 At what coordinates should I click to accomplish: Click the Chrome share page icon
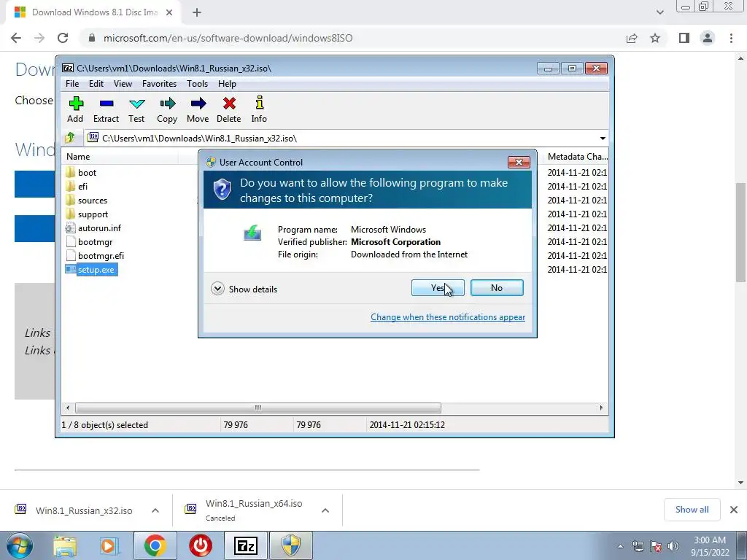tap(632, 38)
